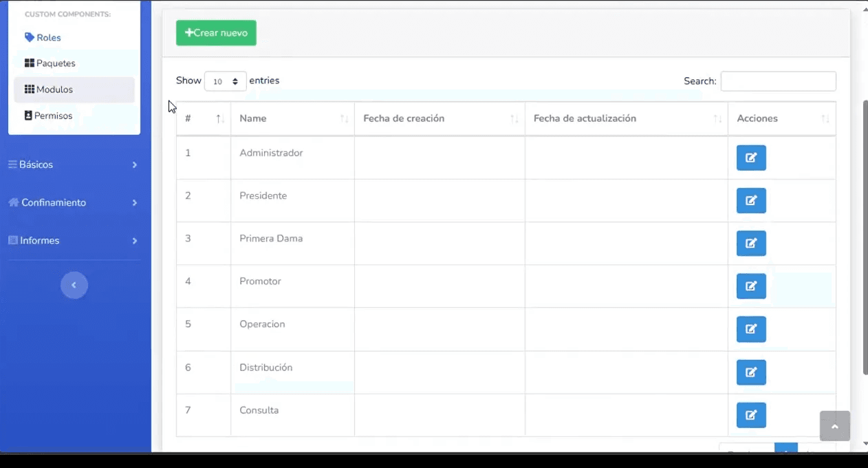Click the Crear nuevo button
The height and width of the screenshot is (468, 868).
coord(216,33)
